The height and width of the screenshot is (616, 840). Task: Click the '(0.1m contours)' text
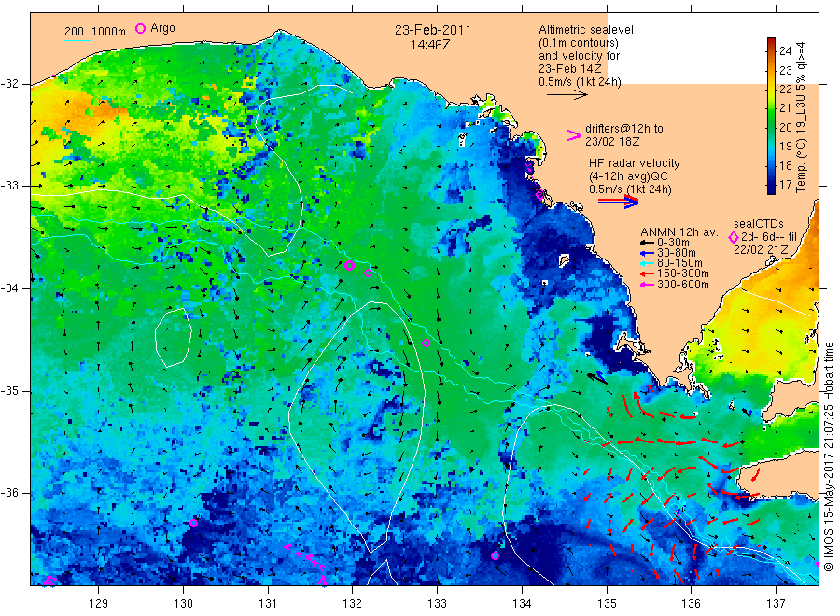(x=579, y=43)
